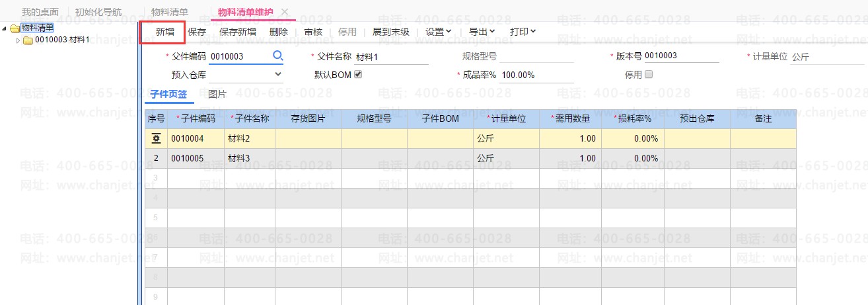The height and width of the screenshot is (305, 868).
Task: Click the 展到末级 toolbar button
Action: coord(391,31)
